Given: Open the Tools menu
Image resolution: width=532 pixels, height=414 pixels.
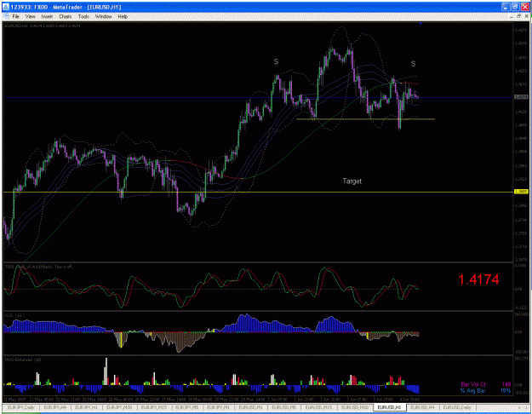Looking at the screenshot, I should coord(83,16).
